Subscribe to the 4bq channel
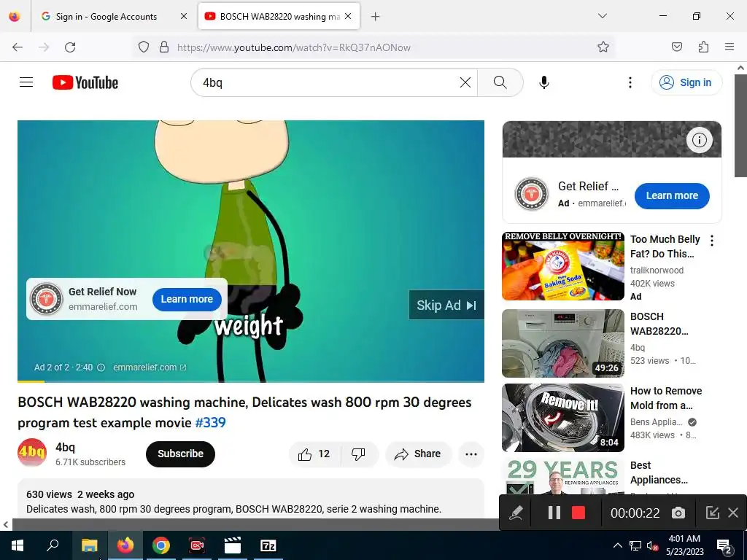Viewport: 747px width, 560px height. click(x=181, y=454)
